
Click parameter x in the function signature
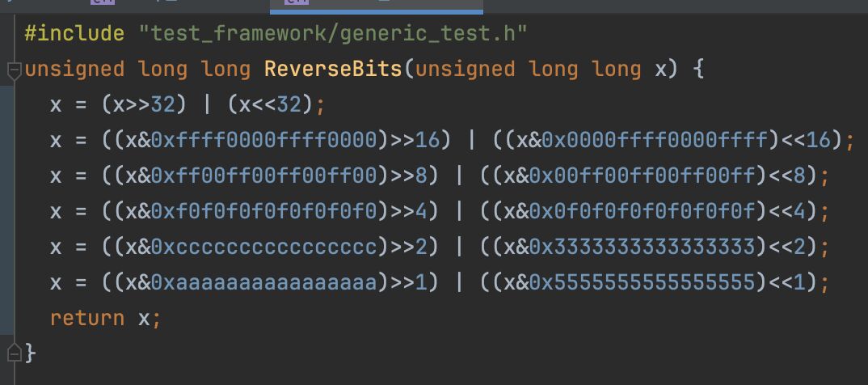tap(661, 70)
